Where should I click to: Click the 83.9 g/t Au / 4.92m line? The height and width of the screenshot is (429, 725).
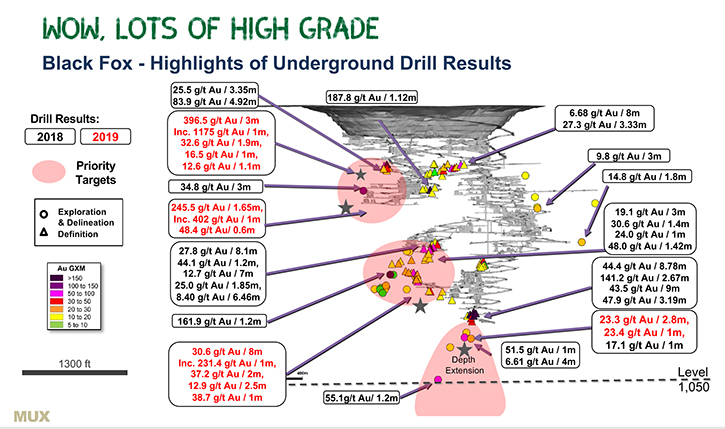tap(214, 102)
